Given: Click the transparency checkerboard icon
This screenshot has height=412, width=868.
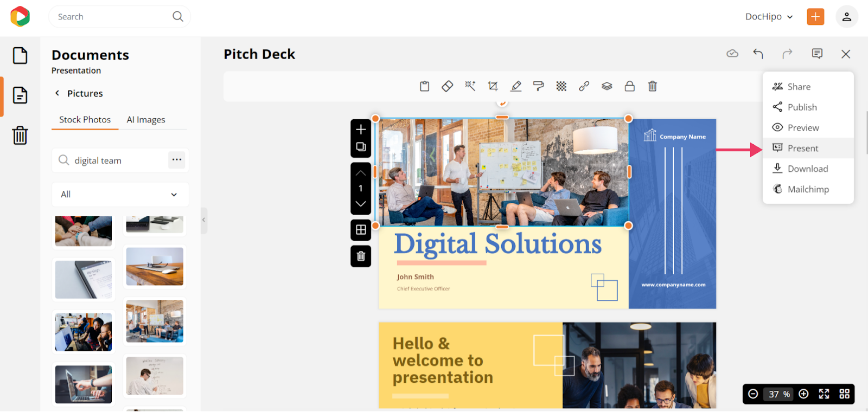Looking at the screenshot, I should coord(561,86).
